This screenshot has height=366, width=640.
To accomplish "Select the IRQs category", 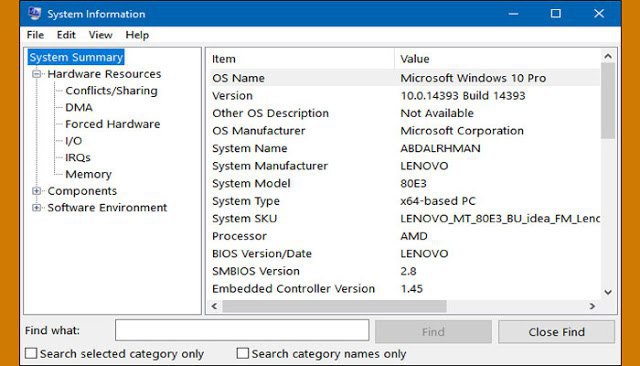I will point(78,157).
